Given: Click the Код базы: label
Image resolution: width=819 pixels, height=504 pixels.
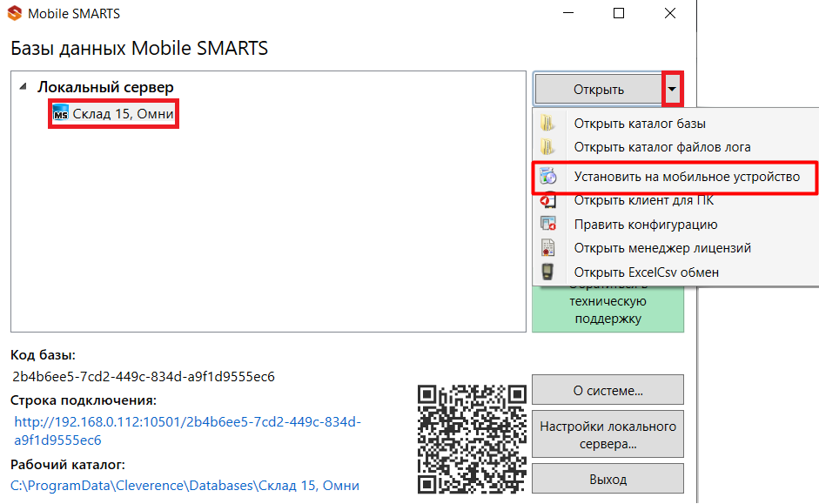Looking at the screenshot, I should coord(43,355).
